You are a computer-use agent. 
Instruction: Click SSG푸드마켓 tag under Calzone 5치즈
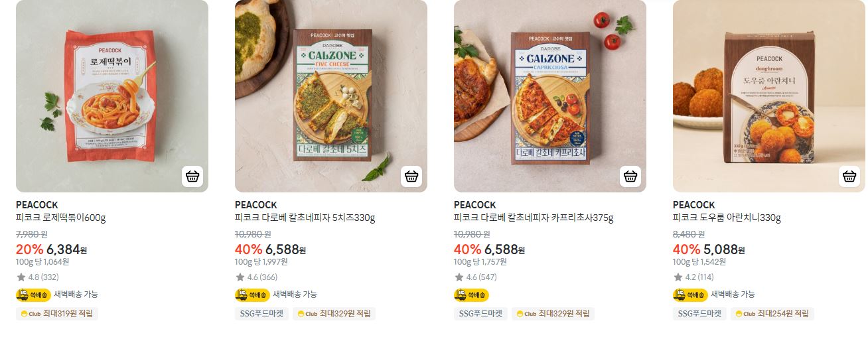tap(261, 314)
